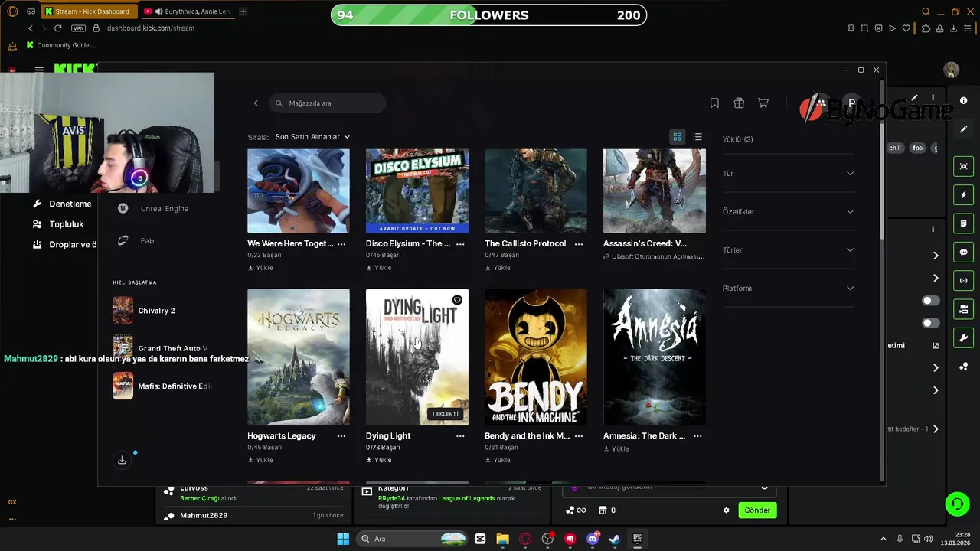Image resolution: width=980 pixels, height=551 pixels.
Task: Open Discord from the taskbar
Action: pos(593,539)
